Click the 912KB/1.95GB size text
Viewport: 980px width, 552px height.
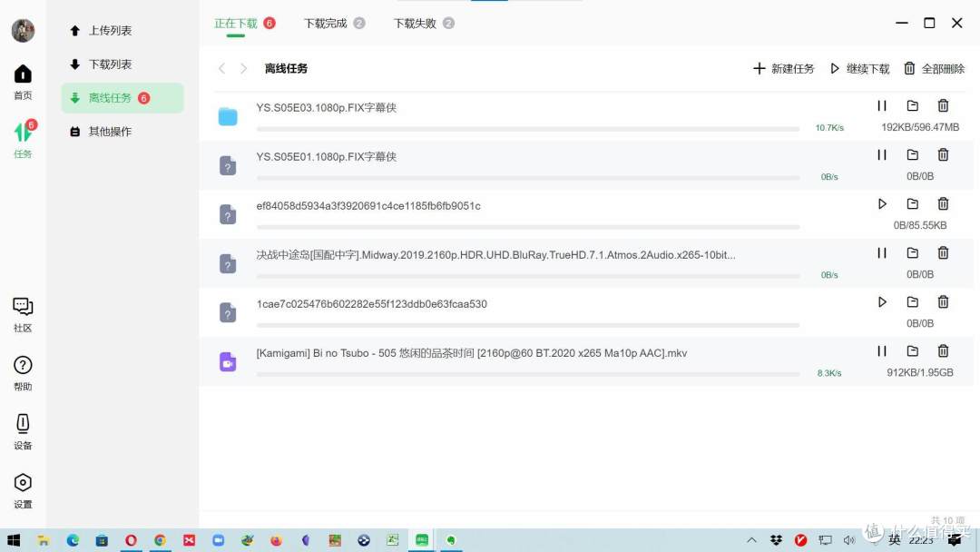click(x=920, y=372)
